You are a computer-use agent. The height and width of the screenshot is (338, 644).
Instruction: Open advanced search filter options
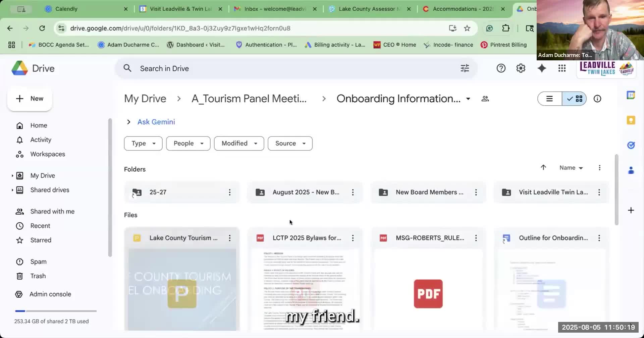pos(465,68)
